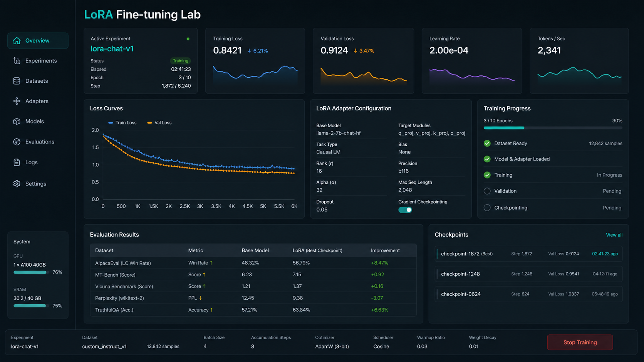644x362 pixels.
Task: Toggle Gradient Checkpointing switch off
Action: [405, 210]
